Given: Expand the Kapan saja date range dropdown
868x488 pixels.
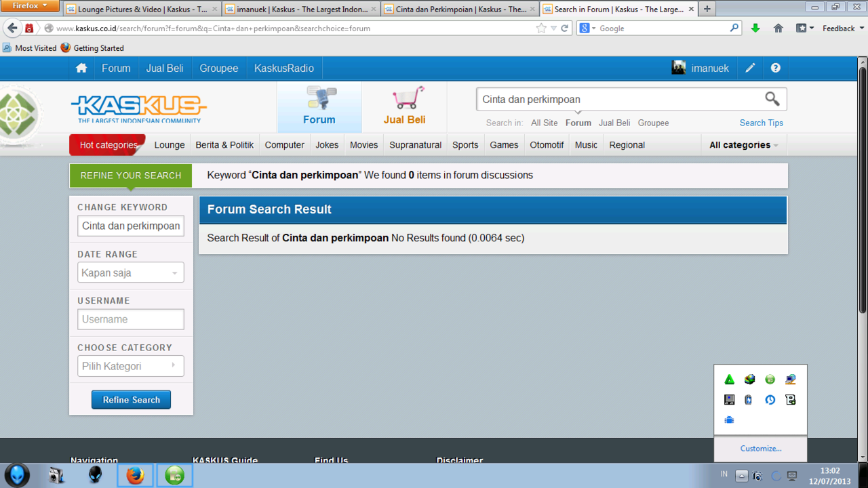Looking at the screenshot, I should [x=130, y=272].
